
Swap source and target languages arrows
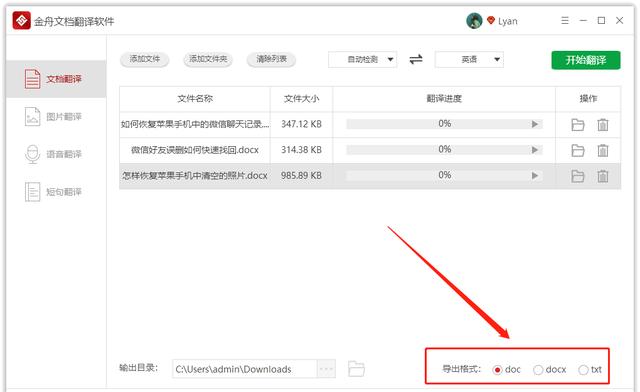(x=416, y=60)
